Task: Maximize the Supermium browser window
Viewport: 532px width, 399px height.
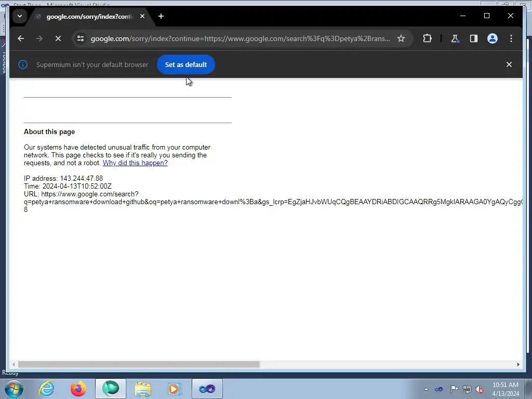Action: click(x=486, y=16)
